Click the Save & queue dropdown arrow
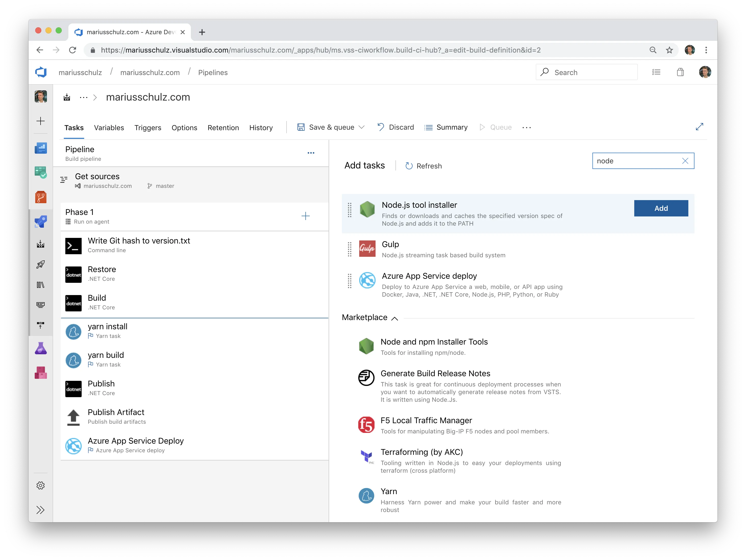 [358, 127]
